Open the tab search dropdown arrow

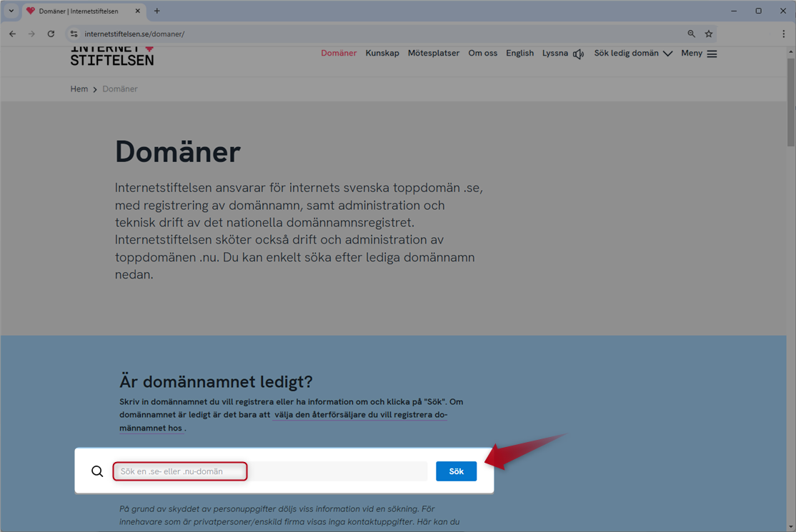(x=10, y=11)
